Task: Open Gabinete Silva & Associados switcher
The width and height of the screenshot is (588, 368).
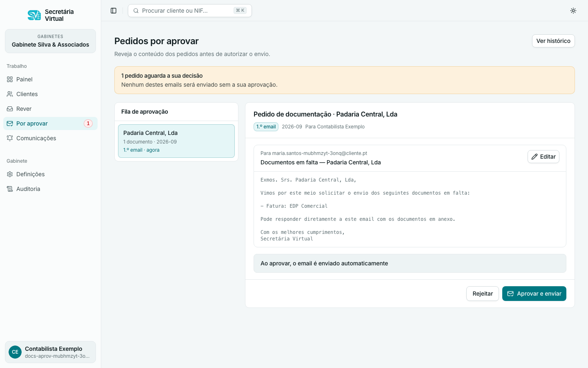Action: [x=50, y=41]
